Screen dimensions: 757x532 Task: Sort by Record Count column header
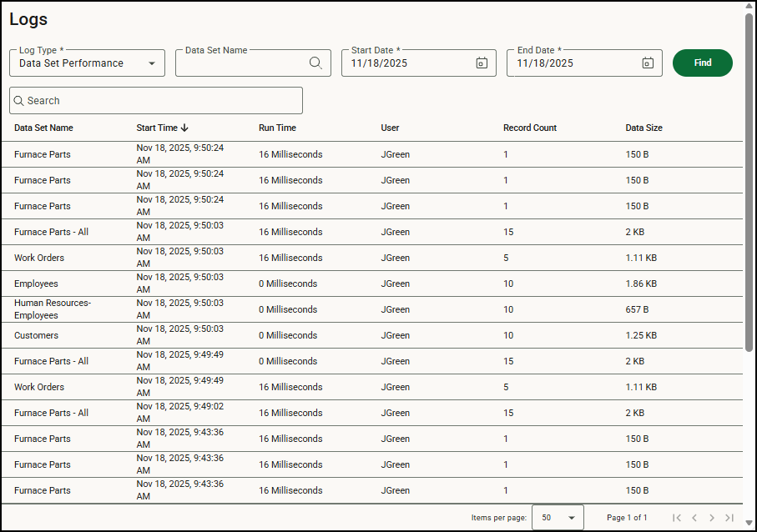click(x=529, y=128)
